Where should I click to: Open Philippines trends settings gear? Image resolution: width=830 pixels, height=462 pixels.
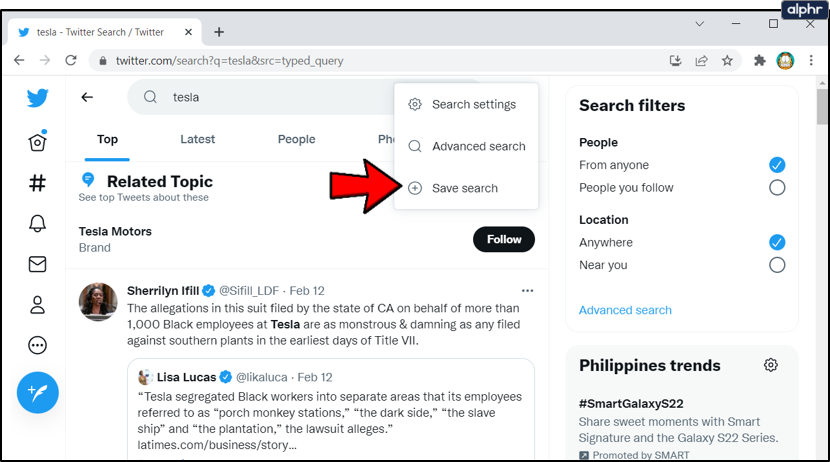770,365
